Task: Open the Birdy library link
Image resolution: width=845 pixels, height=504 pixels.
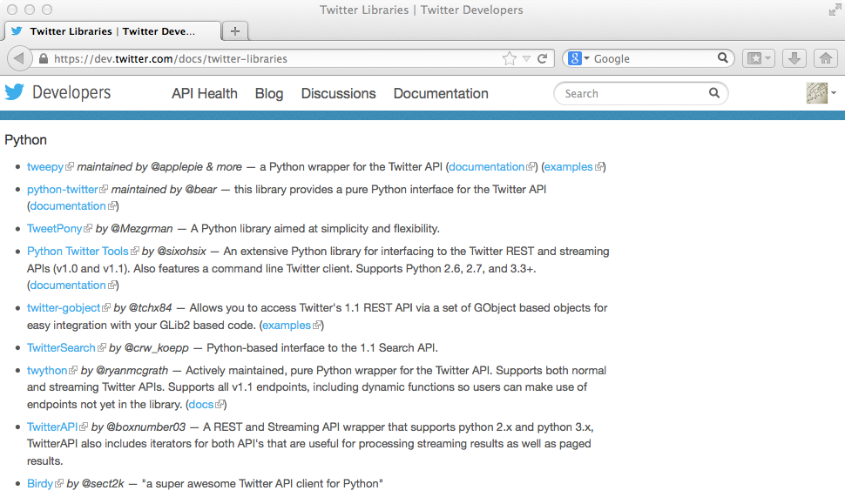Action: pos(40,483)
